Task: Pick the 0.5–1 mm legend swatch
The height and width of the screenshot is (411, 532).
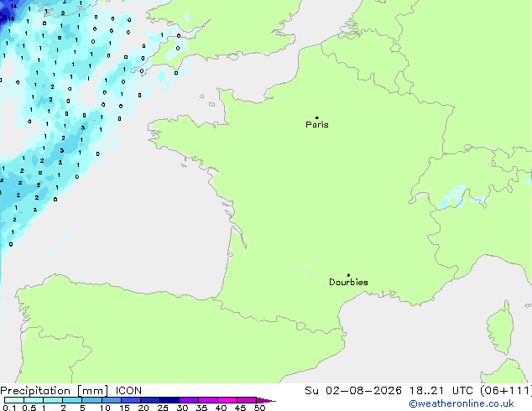Action: (x=34, y=400)
